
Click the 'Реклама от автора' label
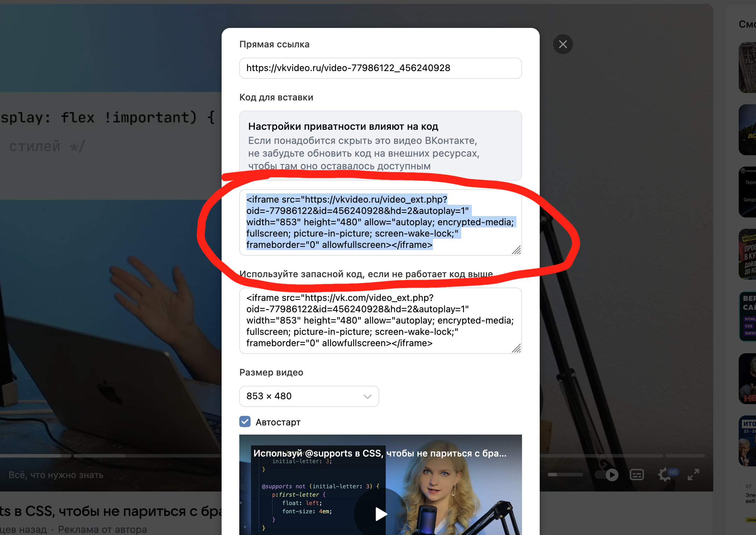click(x=102, y=529)
